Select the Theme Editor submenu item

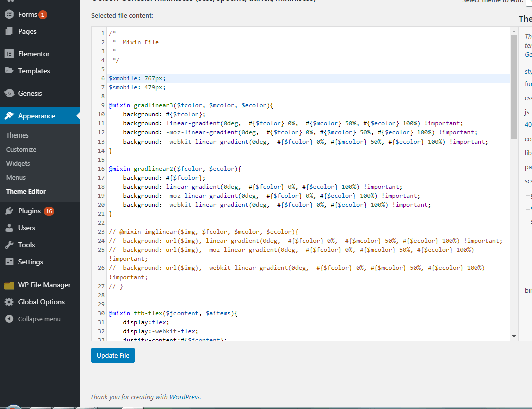tap(26, 191)
